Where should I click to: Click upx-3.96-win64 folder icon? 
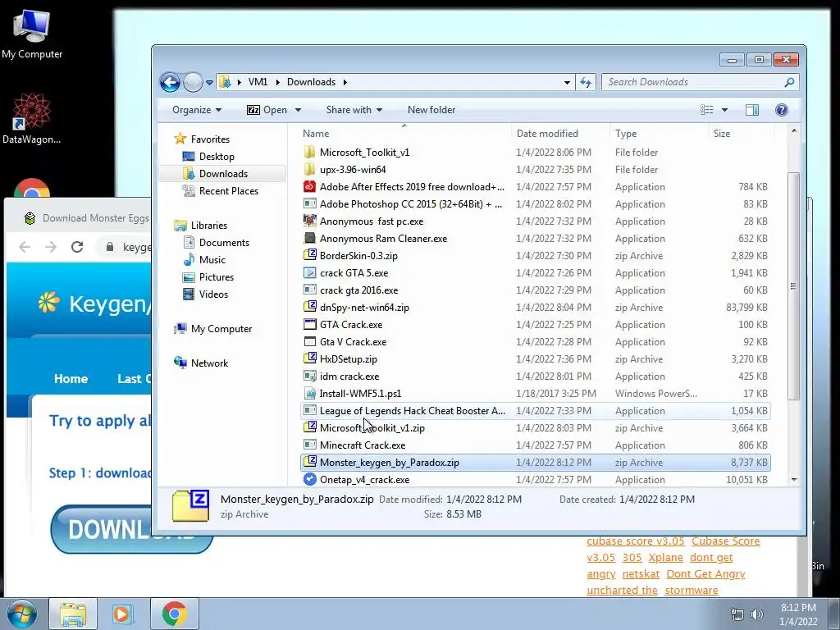click(x=309, y=169)
